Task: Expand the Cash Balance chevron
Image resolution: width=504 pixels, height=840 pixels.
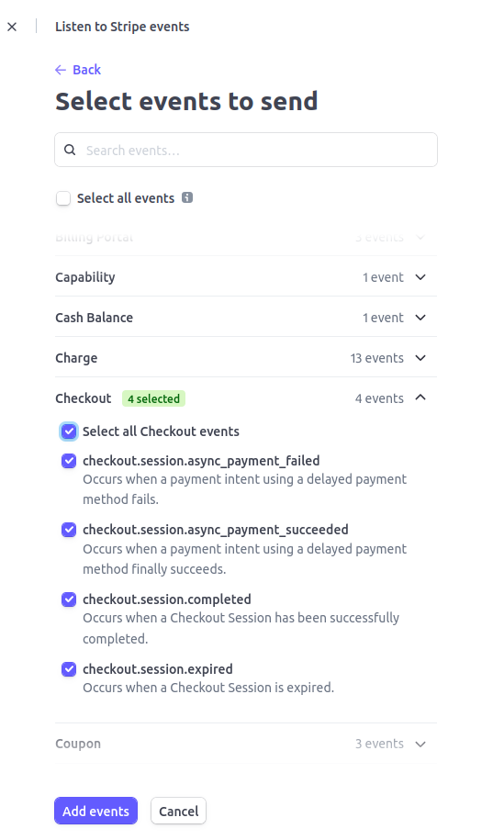Action: [x=420, y=318]
